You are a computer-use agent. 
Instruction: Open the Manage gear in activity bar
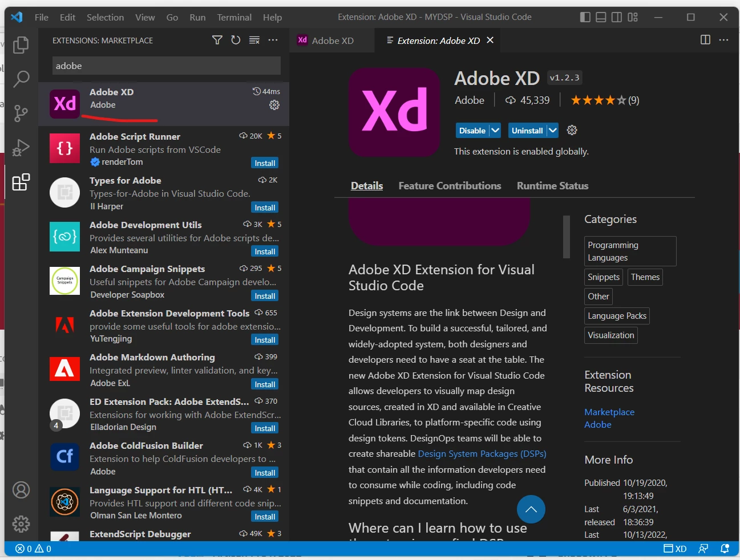(x=21, y=524)
